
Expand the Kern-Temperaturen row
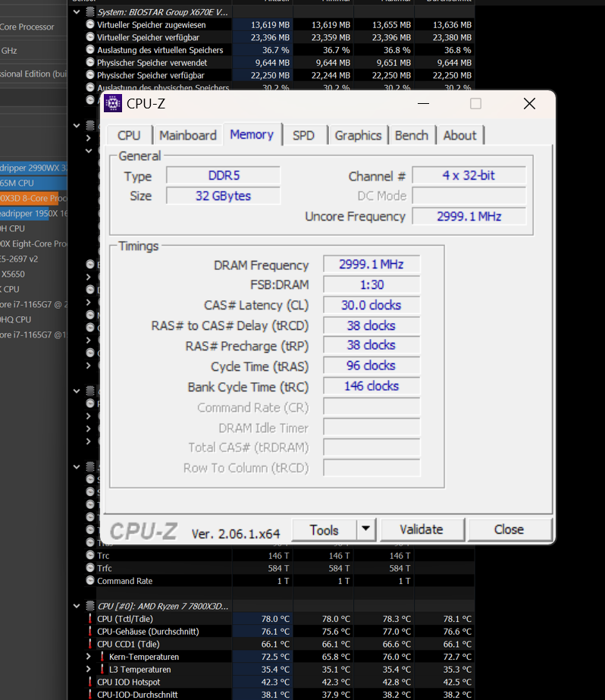pos(89,657)
